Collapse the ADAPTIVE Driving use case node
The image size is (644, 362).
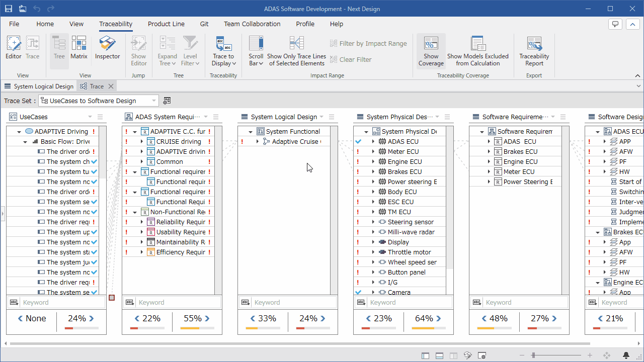[19, 132]
